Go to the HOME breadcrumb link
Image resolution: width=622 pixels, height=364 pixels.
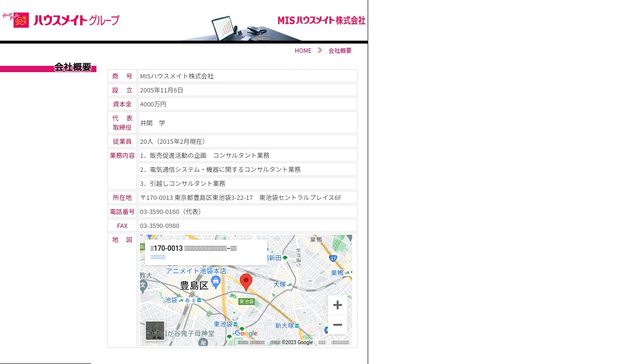(x=303, y=50)
